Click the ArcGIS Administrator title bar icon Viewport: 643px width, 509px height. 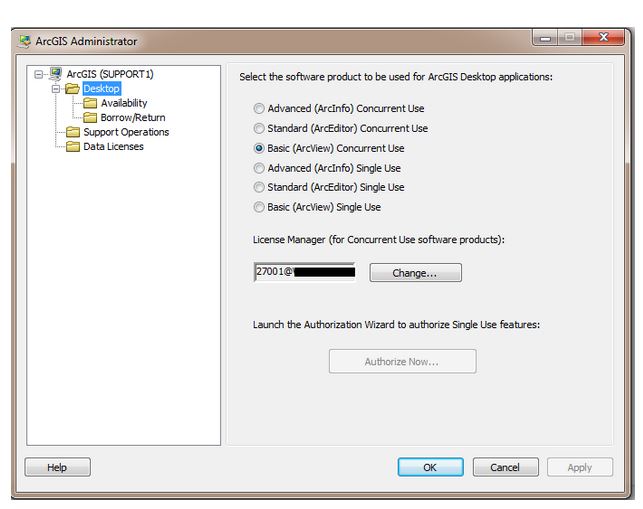25,41
